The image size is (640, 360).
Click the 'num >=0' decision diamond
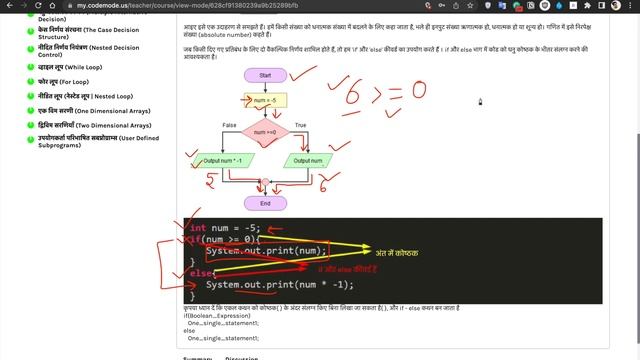[265, 132]
